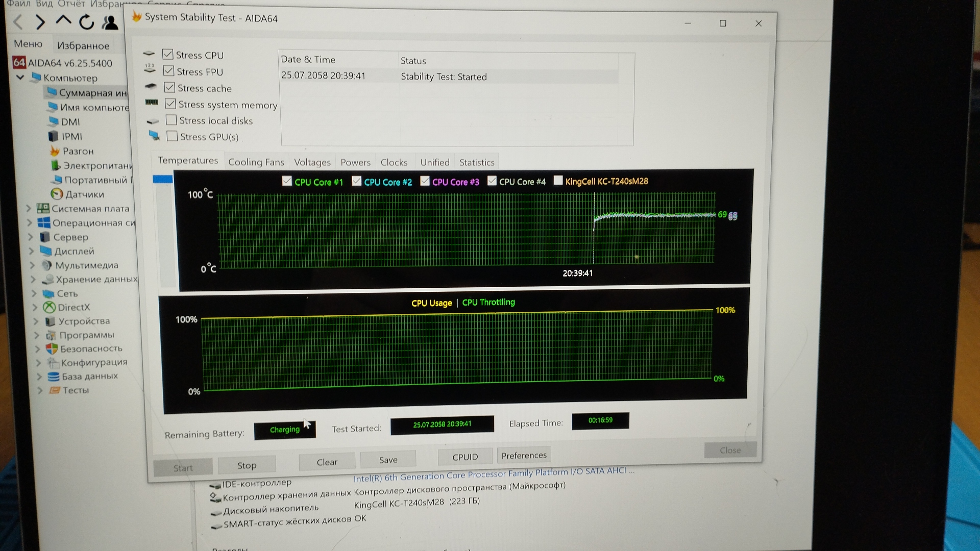
Task: Expand the Сеть tree node
Action: coord(34,293)
